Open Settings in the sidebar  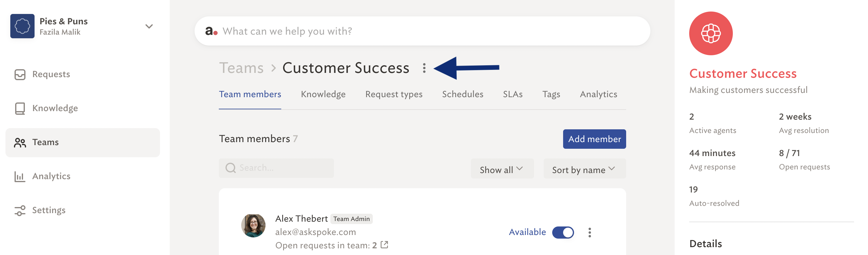[x=82, y=210]
